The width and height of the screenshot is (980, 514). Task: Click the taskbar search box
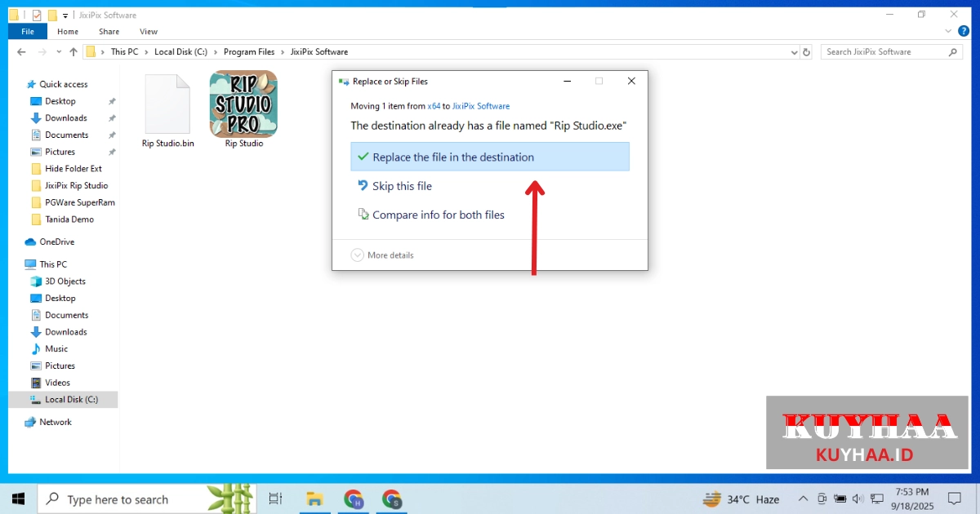click(x=147, y=498)
